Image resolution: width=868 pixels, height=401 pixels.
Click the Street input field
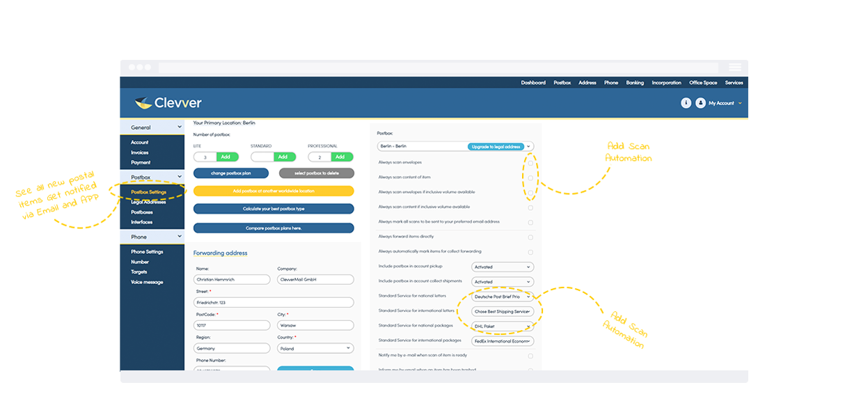(x=274, y=303)
